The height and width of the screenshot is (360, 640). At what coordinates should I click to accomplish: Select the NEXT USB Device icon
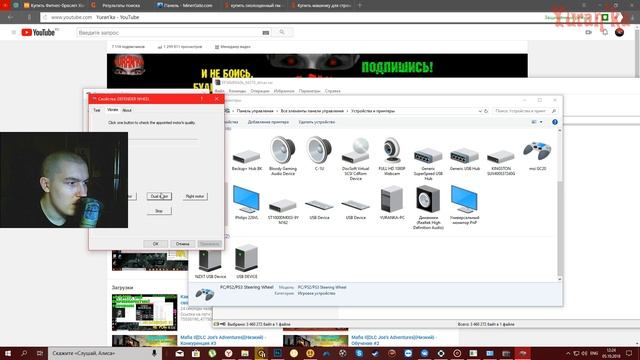click(x=210, y=260)
